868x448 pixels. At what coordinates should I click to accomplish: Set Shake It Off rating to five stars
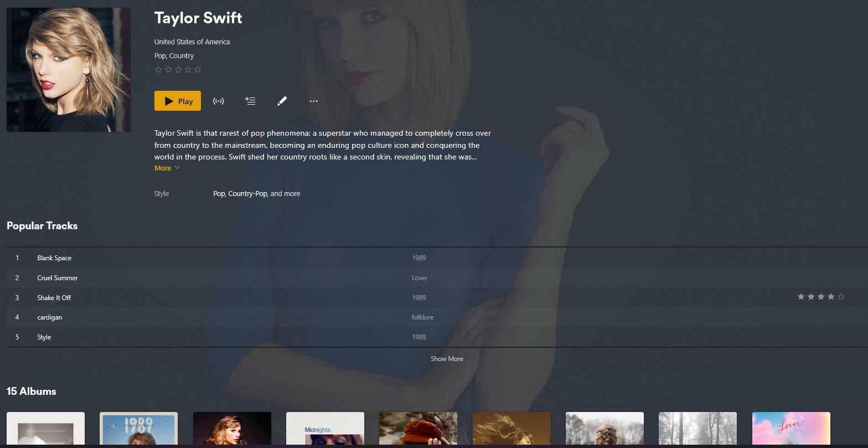click(841, 297)
